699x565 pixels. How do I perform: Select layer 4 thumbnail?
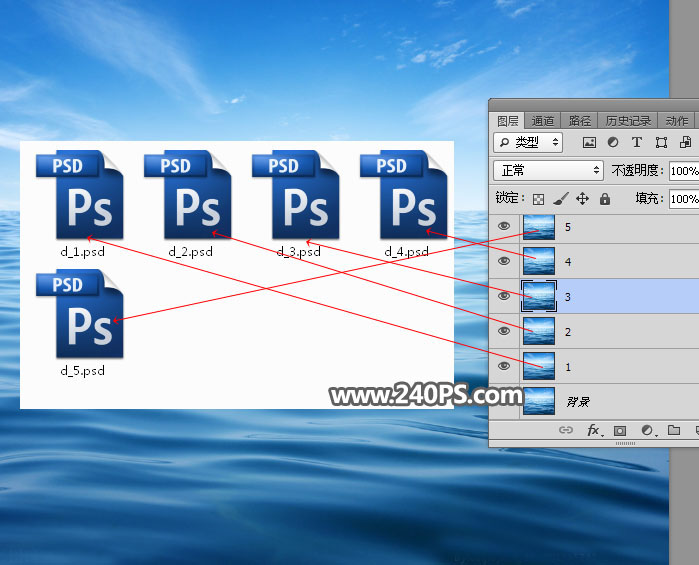coord(539,261)
